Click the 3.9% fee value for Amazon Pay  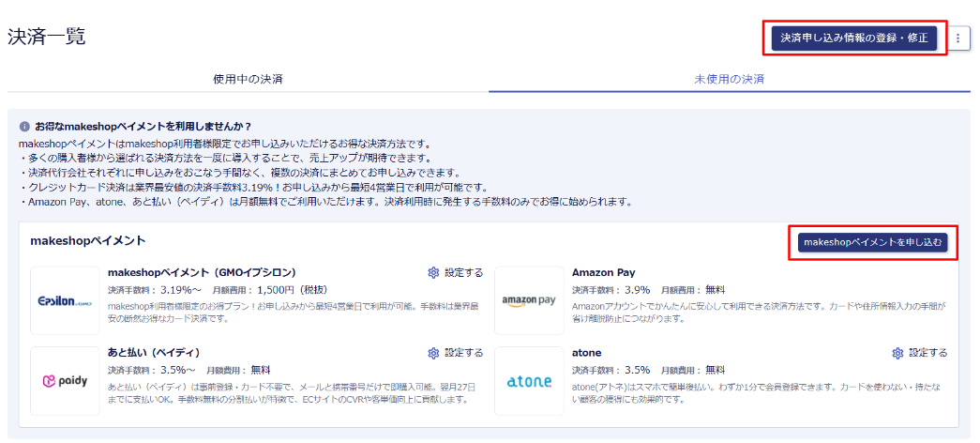[637, 290]
